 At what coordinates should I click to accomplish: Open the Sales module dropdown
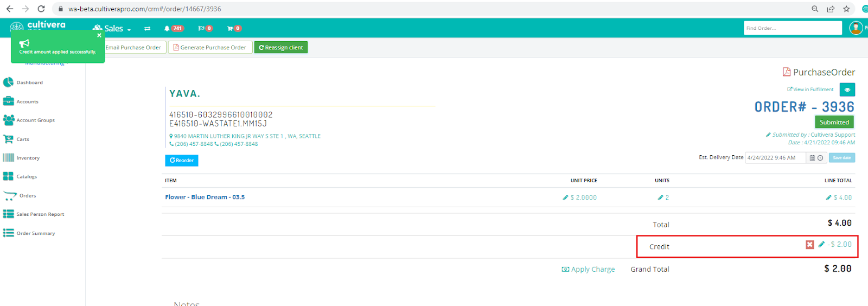tap(112, 28)
